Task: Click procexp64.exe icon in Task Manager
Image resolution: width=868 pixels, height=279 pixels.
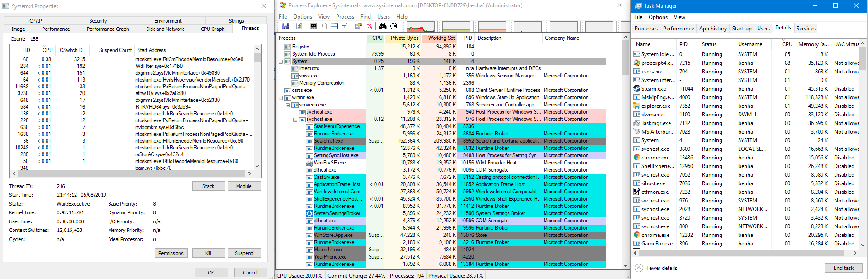Action: 637,63
